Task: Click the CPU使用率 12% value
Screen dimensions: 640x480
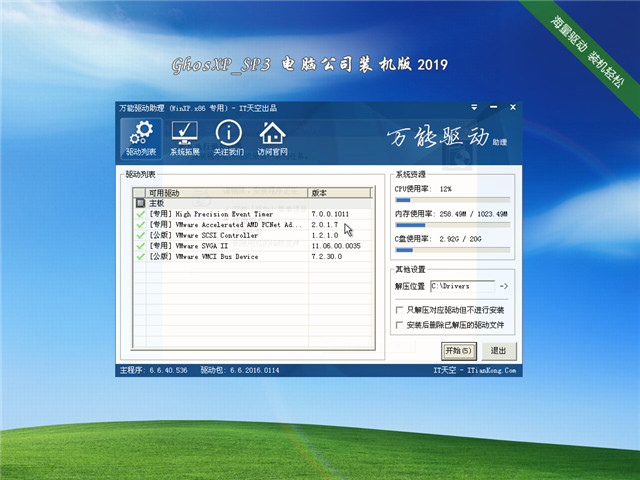Action: (445, 189)
